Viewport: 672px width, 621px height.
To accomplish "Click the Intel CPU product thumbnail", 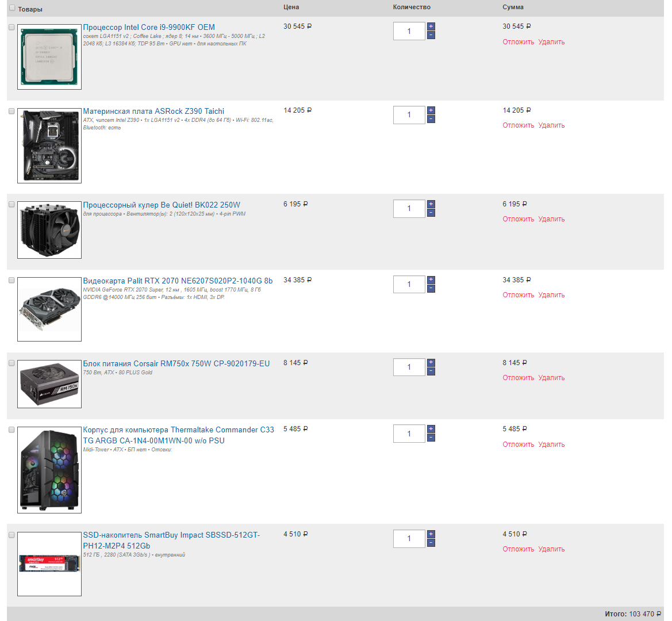I will click(49, 56).
